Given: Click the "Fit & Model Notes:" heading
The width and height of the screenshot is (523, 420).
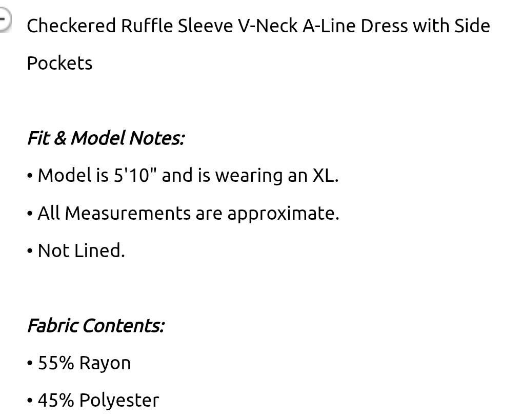Looking at the screenshot, I should click(105, 138).
